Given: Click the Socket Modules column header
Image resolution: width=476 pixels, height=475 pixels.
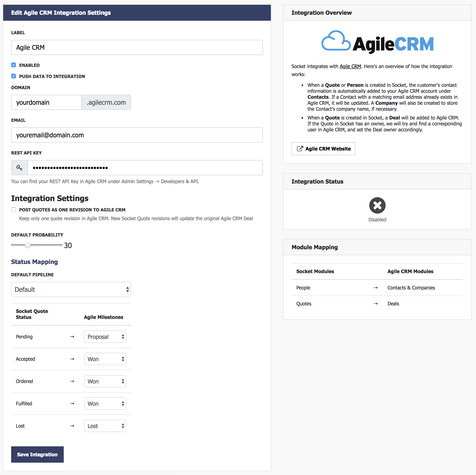Looking at the screenshot, I should 315,271.
